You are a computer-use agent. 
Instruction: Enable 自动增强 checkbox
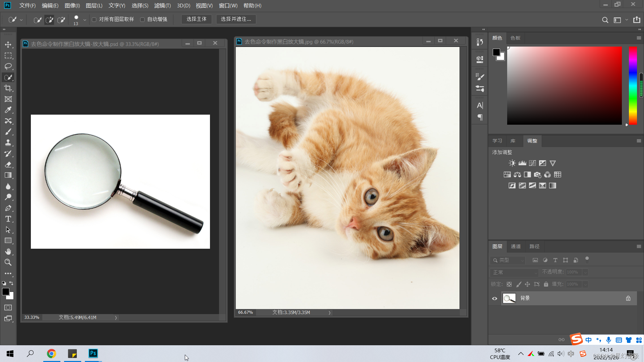coord(143,19)
